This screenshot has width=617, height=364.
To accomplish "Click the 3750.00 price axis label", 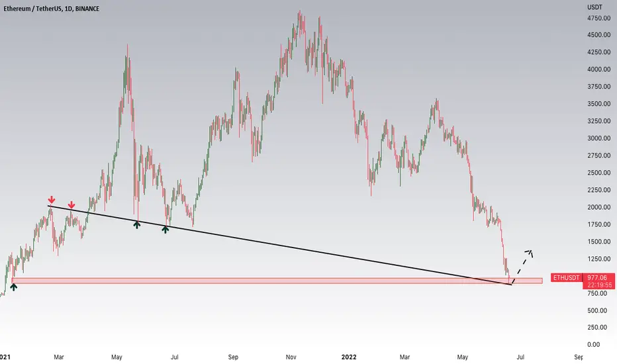I will pos(599,87).
